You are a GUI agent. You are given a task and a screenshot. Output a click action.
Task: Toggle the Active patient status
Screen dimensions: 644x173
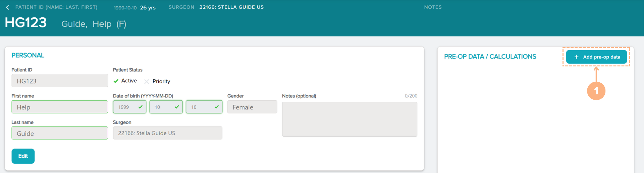pos(125,81)
